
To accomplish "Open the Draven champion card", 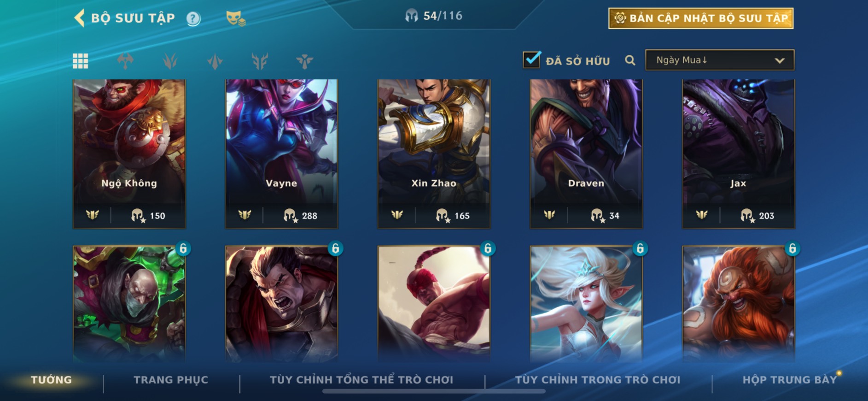I will coord(586,154).
